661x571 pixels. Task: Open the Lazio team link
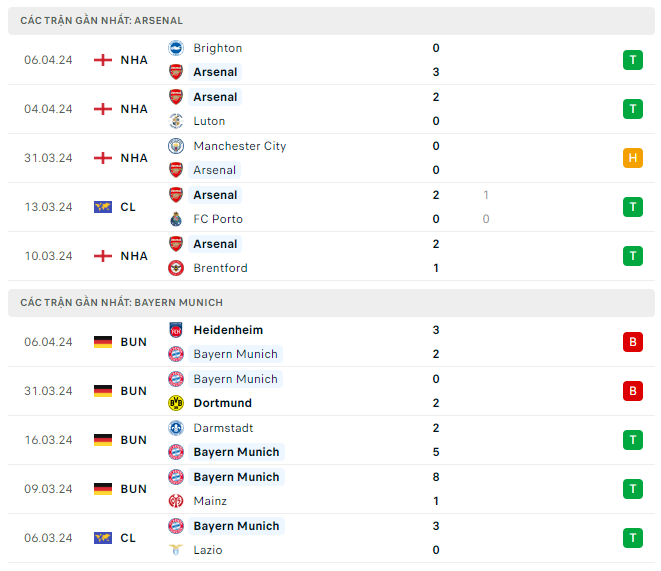(x=208, y=550)
